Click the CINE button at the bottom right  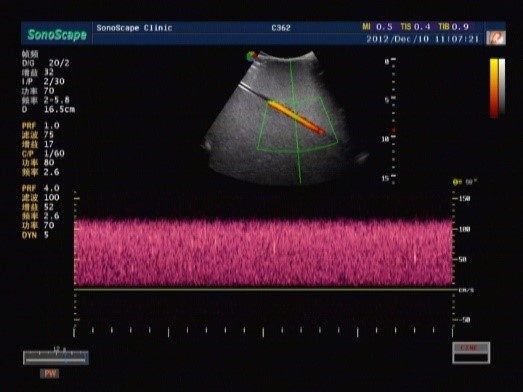(471, 353)
